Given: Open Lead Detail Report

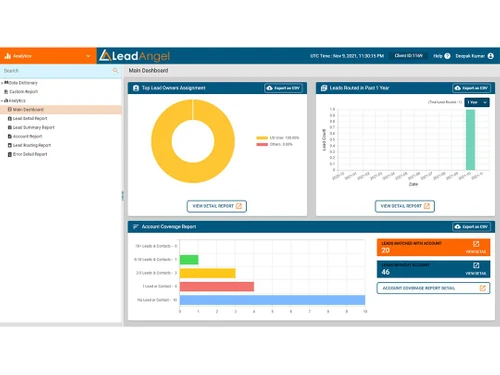Looking at the screenshot, I should (30, 118).
